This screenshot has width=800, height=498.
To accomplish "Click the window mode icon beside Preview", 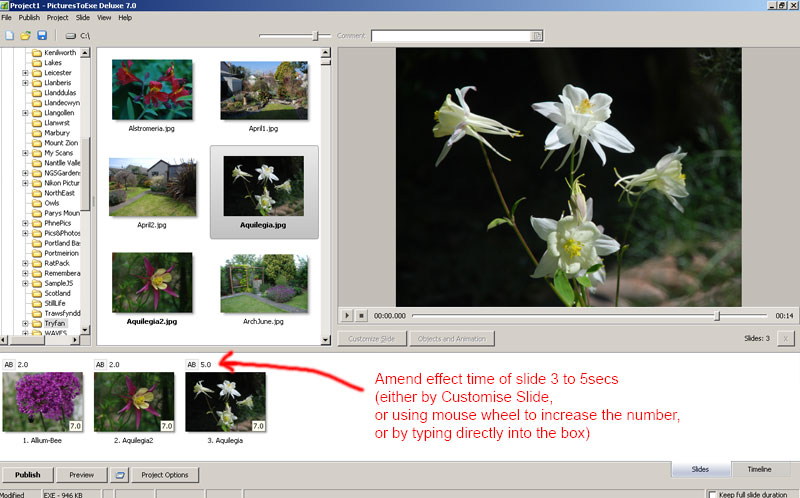I will 121,475.
